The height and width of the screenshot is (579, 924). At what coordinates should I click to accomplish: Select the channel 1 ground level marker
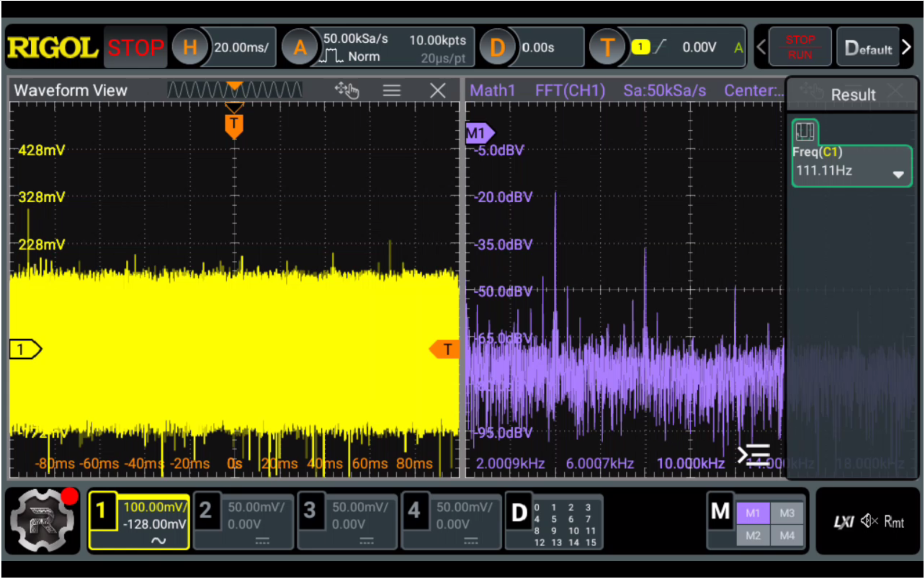(25, 349)
